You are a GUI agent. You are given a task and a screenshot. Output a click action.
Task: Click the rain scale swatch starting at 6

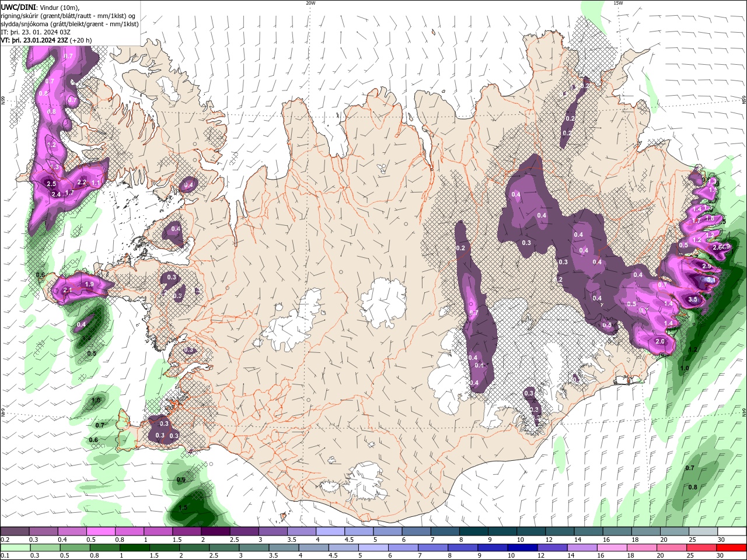tap(403, 548)
